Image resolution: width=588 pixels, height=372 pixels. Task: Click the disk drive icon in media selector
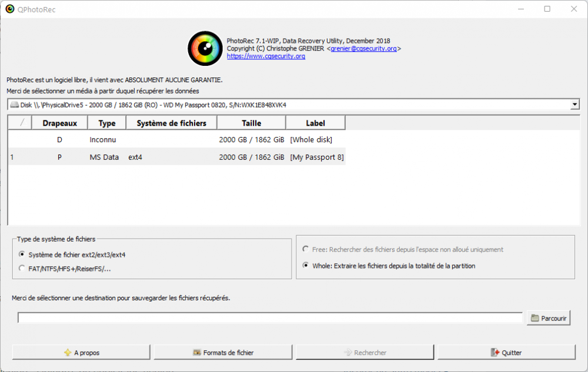[14, 105]
